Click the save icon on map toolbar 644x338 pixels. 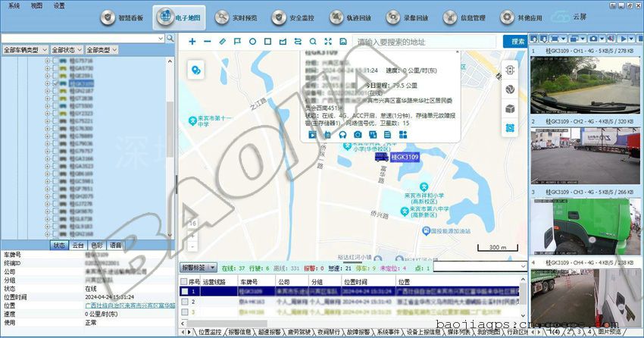343,42
